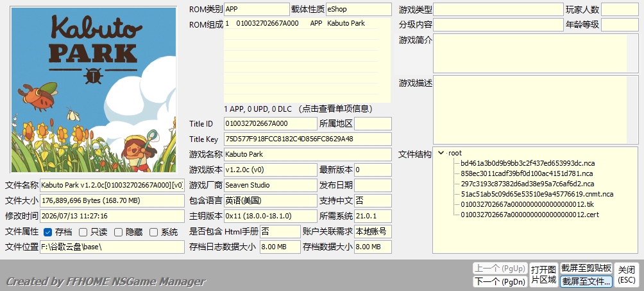Click the 账户关联需求 field 本地账号
The height and width of the screenshot is (291, 644).
[x=373, y=231]
